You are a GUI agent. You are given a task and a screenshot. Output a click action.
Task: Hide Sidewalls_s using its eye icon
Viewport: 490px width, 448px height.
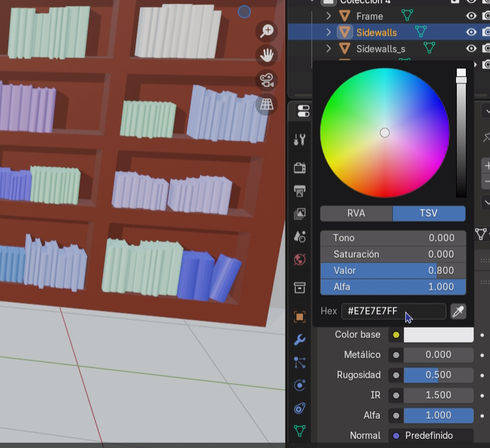471,48
